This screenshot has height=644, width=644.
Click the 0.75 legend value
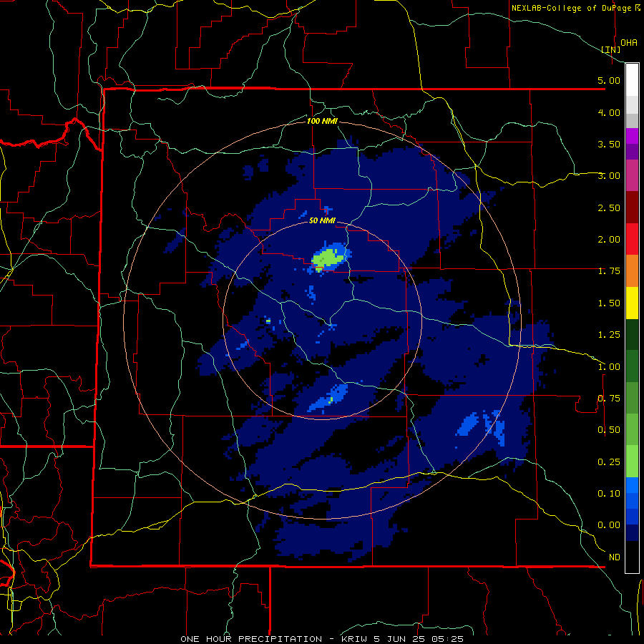click(609, 399)
